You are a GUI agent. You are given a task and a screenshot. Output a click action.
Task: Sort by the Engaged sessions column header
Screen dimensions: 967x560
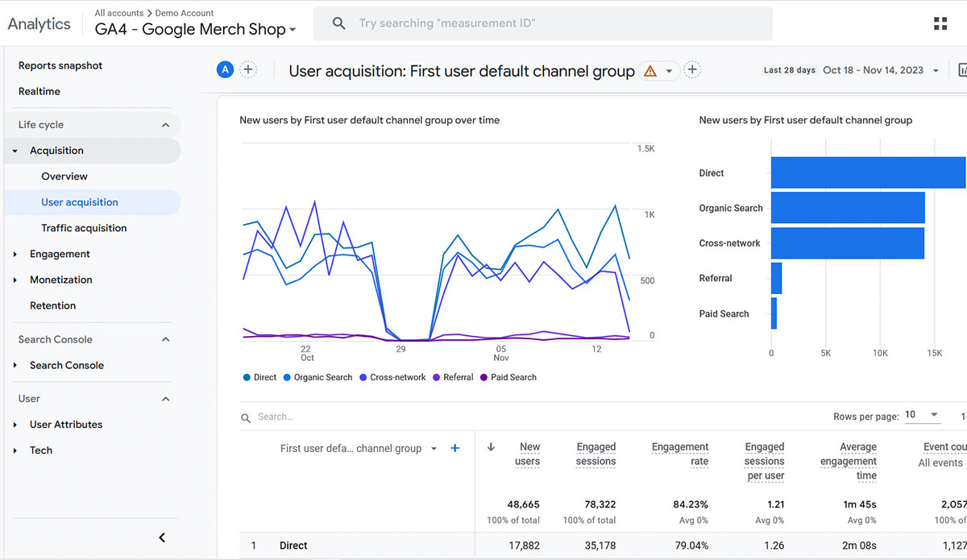pos(596,454)
